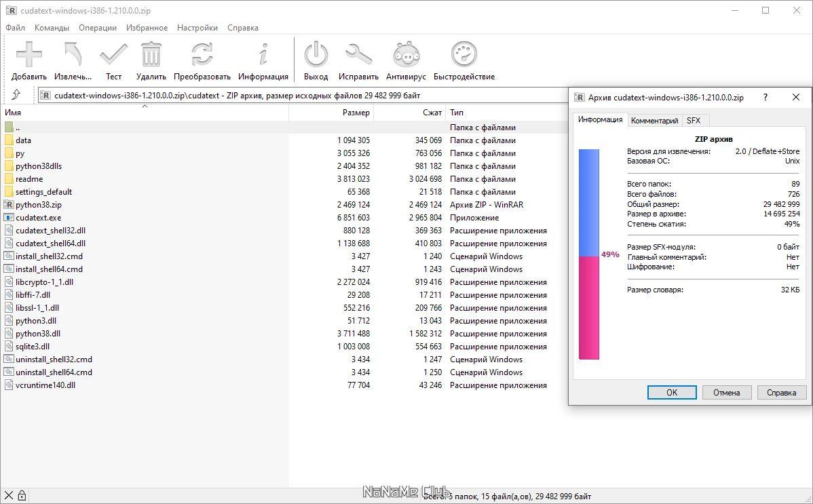Confirm dialog with OK button
Image resolution: width=813 pixels, height=504 pixels.
tap(672, 393)
